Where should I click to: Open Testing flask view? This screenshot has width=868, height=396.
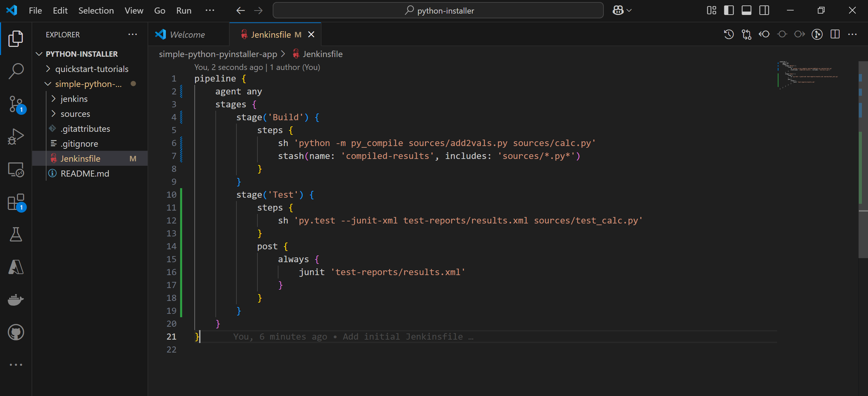coord(16,234)
